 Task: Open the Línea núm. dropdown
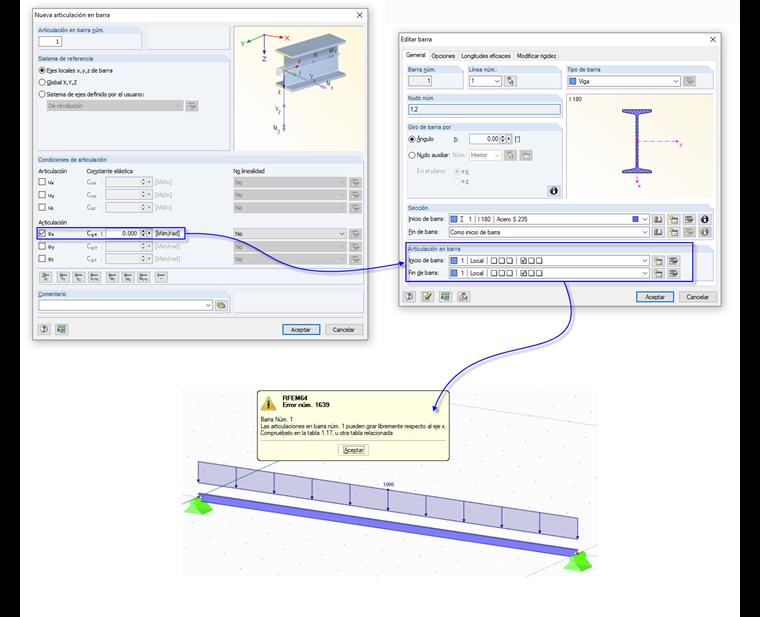(x=497, y=81)
